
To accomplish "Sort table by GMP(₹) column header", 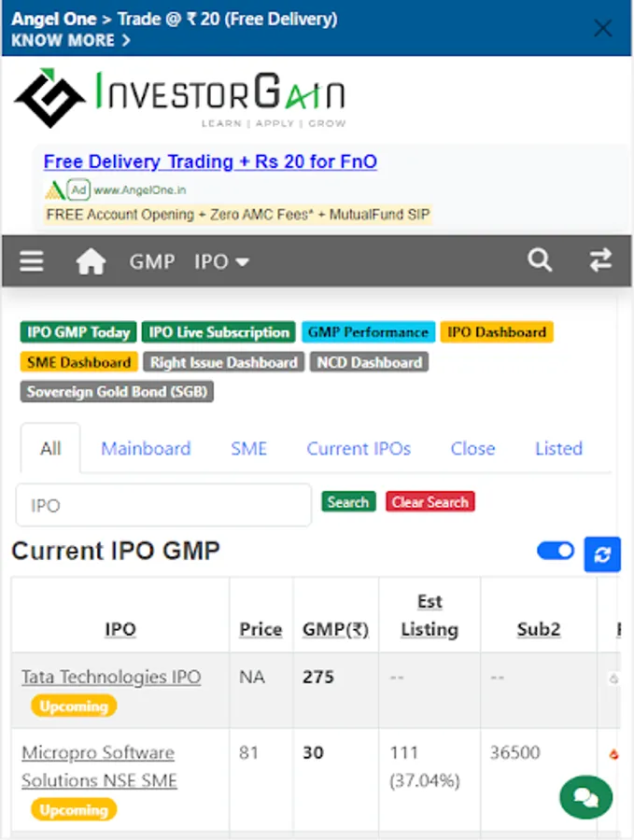I will (335, 629).
